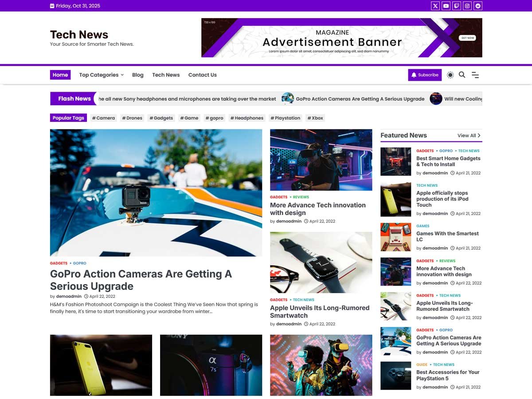Click the Instagram icon in header
This screenshot has height=399, width=532.
pyautogui.click(x=467, y=6)
